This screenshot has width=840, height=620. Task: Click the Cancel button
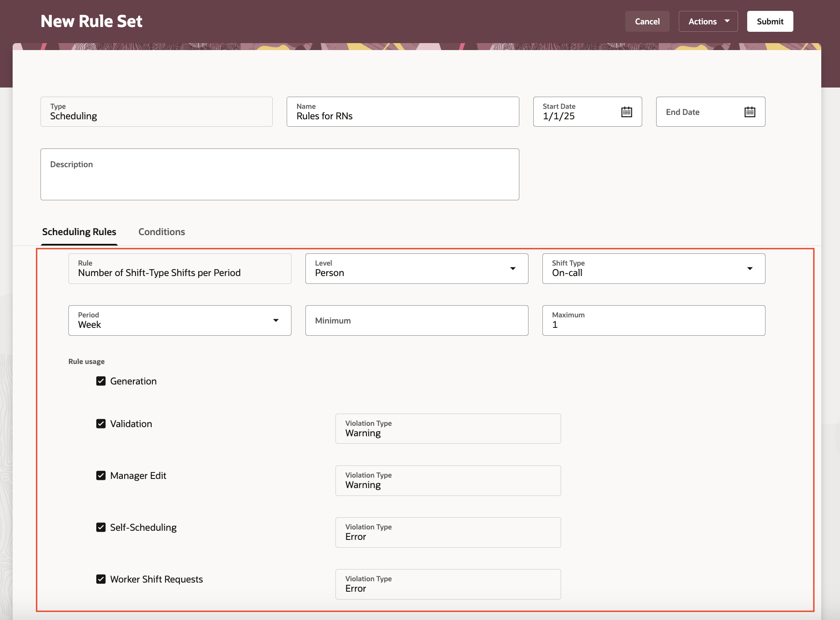click(x=647, y=21)
